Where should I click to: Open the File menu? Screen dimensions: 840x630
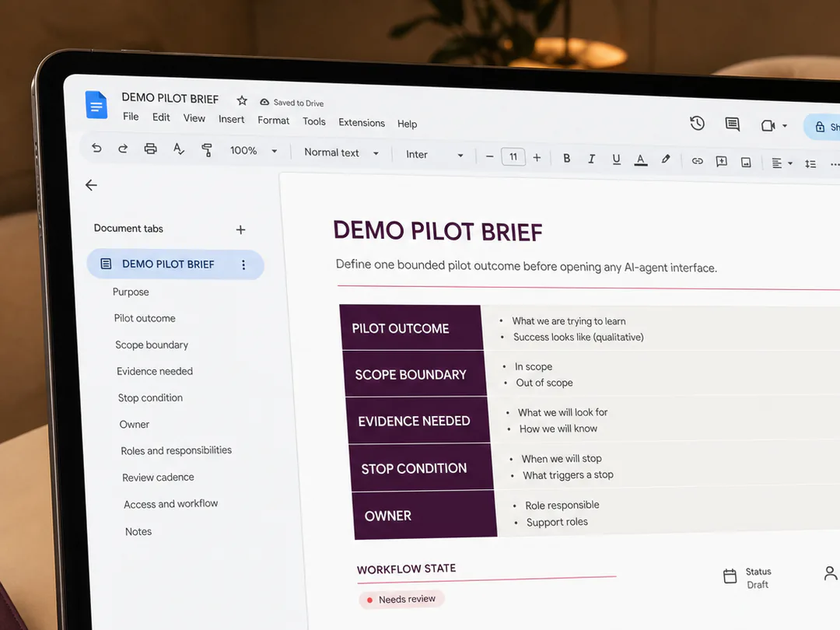[x=131, y=116]
